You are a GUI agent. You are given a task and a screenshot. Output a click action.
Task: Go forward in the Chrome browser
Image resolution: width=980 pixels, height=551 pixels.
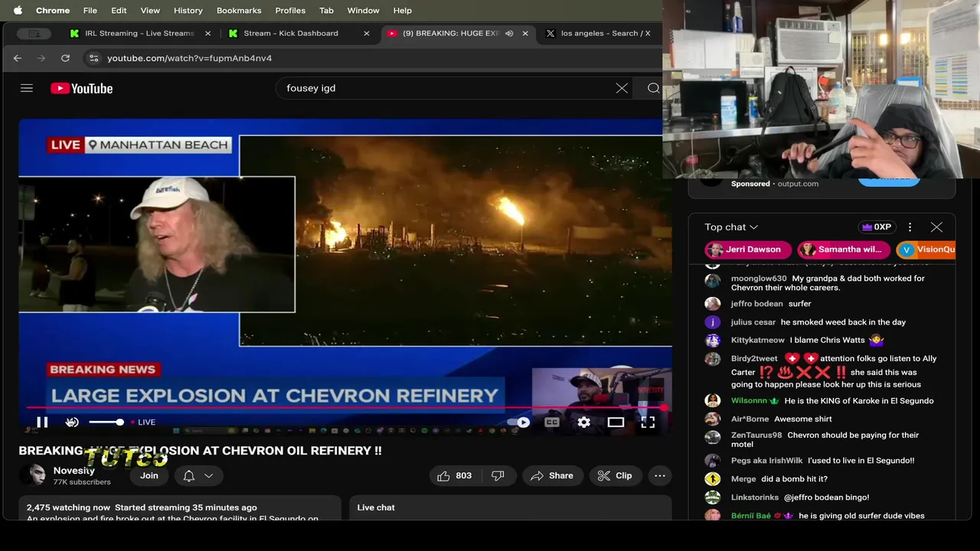pyautogui.click(x=41, y=58)
